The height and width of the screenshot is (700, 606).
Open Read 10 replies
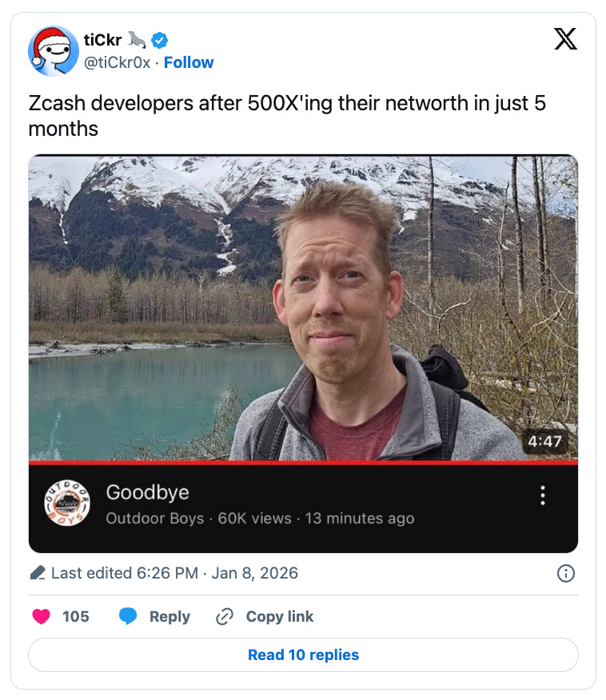click(303, 655)
